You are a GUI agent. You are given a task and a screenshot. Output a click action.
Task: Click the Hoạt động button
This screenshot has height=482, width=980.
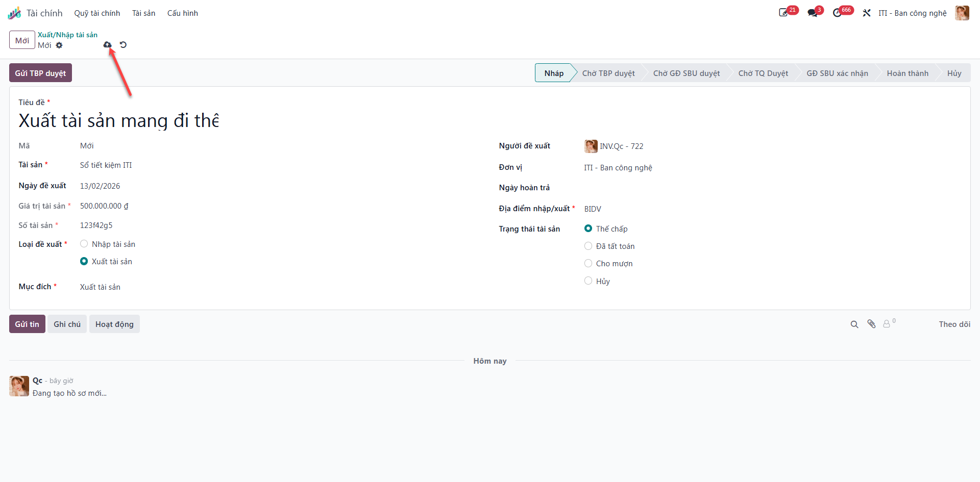coord(114,324)
